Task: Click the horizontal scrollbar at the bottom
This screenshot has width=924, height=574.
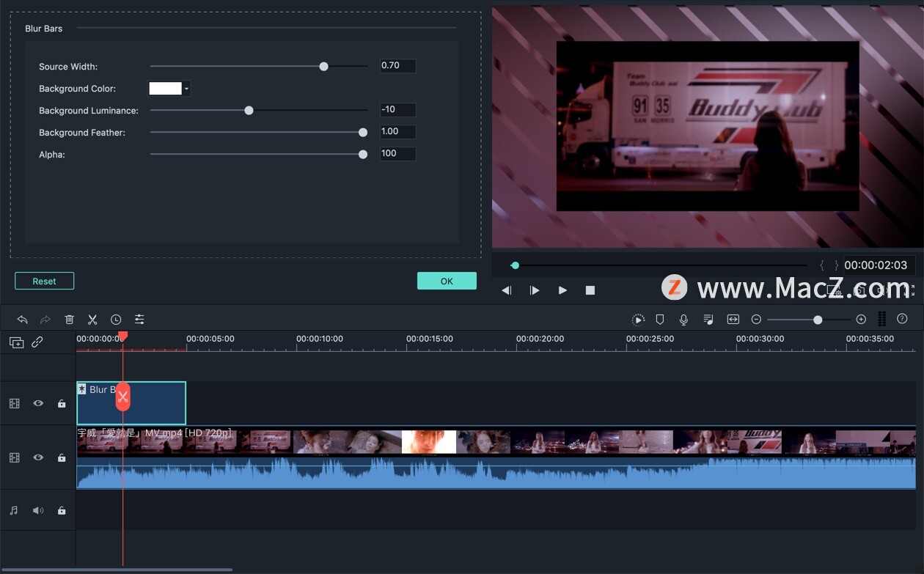Action: 116,569
